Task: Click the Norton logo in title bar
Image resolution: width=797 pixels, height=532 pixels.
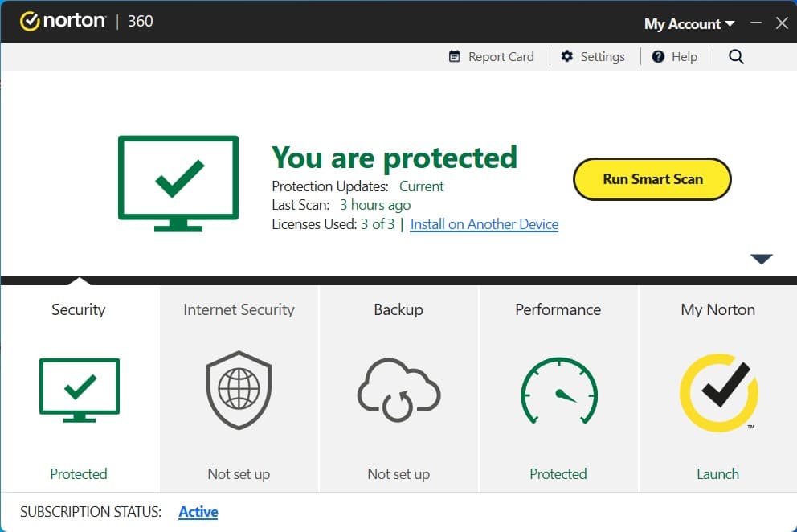Action: 63,21
